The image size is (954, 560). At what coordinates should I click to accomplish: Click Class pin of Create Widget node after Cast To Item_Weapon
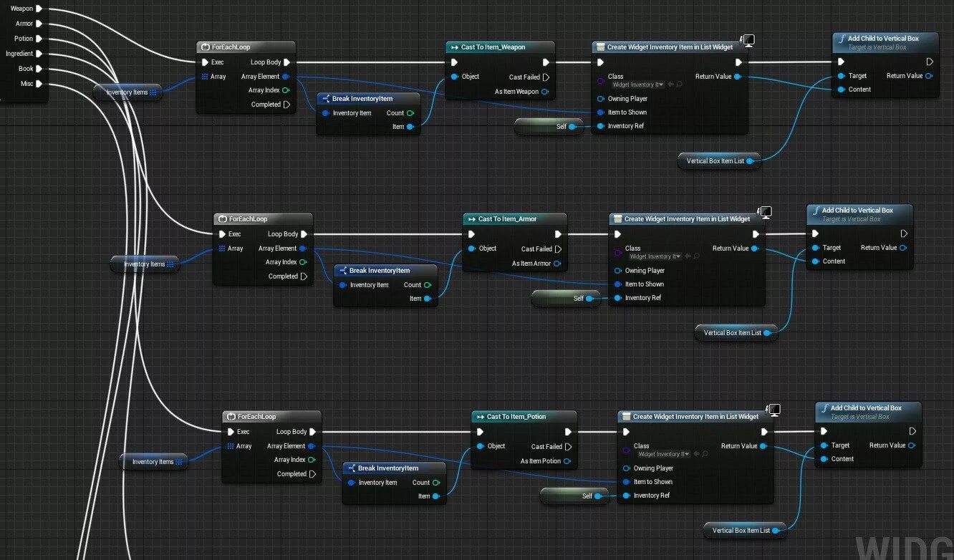click(x=600, y=81)
